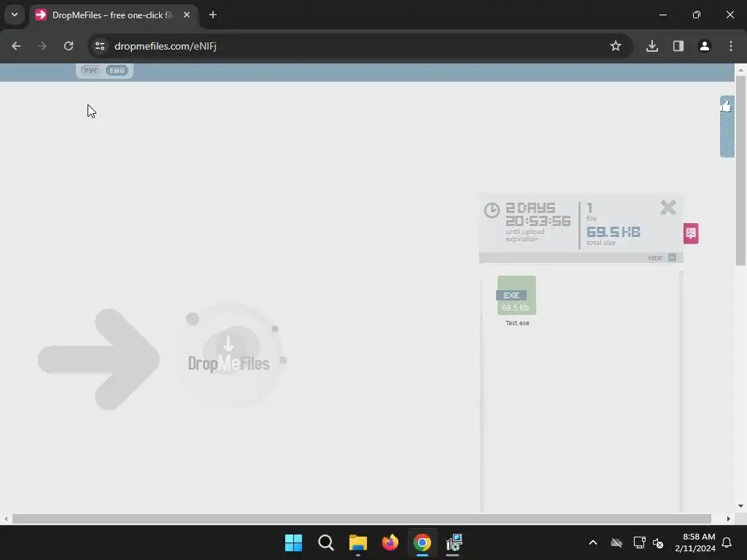This screenshot has height=560, width=747.
Task: Open notifications bell icon
Action: click(x=727, y=542)
